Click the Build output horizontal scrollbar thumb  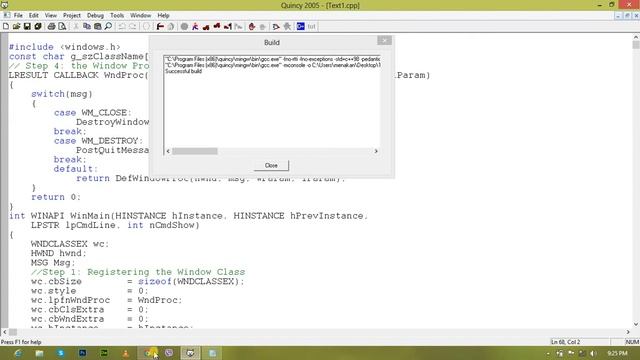point(195,151)
